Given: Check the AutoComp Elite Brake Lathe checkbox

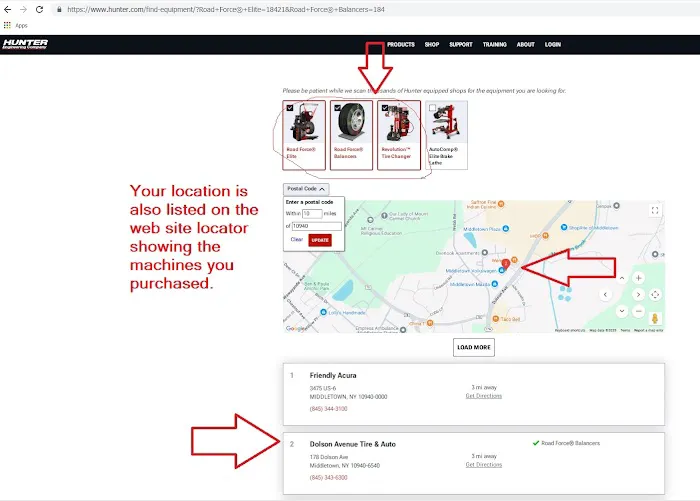Looking at the screenshot, I should [x=432, y=108].
